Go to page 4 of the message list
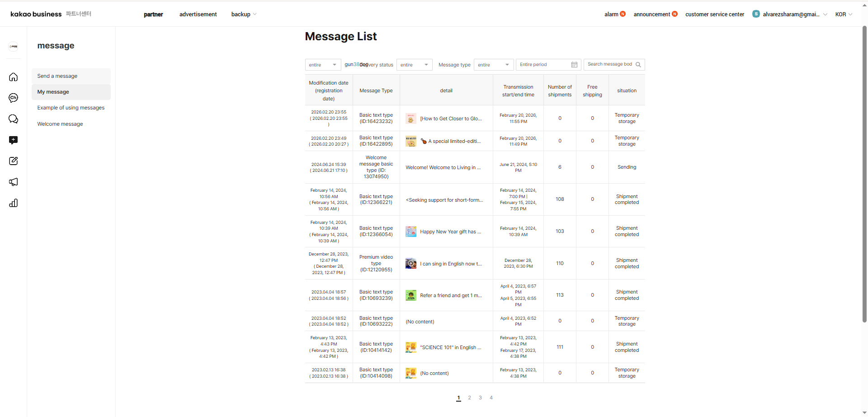868x417 pixels. pyautogui.click(x=491, y=398)
